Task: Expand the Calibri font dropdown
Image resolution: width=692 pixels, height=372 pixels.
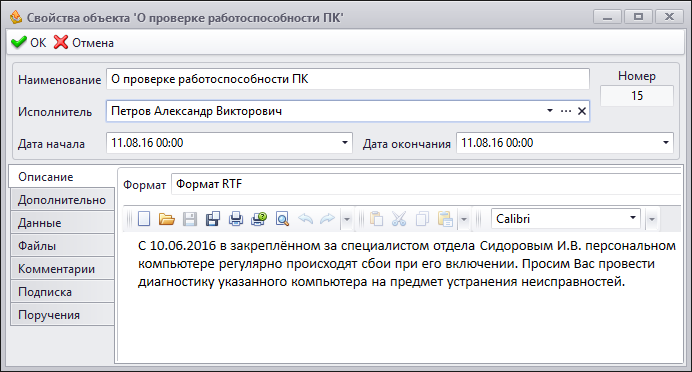Action: pyautogui.click(x=632, y=218)
